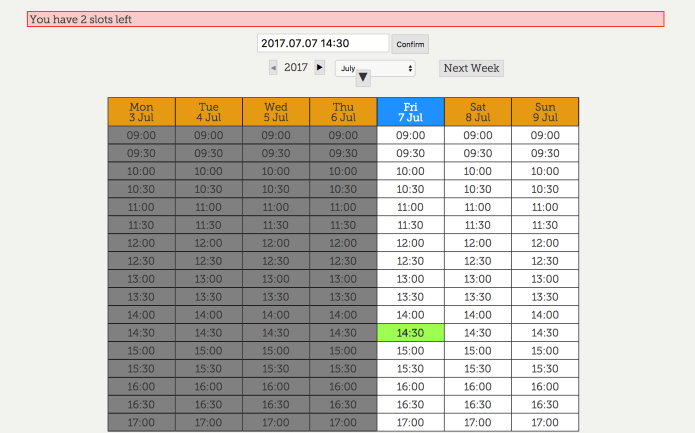
Task: Select the Wed 5 Jul column header
Action: tap(276, 112)
